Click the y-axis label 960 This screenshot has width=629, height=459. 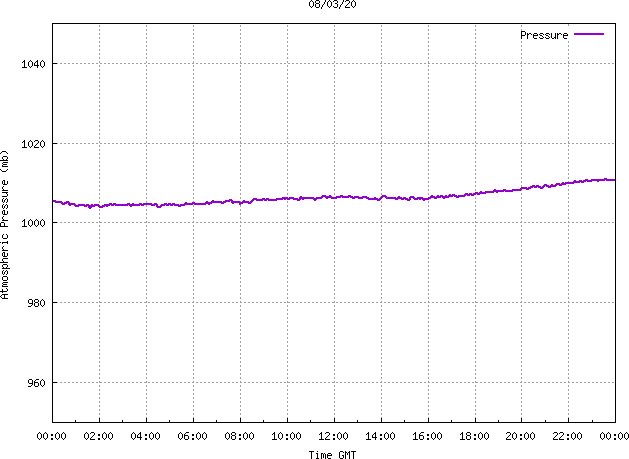coord(36,383)
